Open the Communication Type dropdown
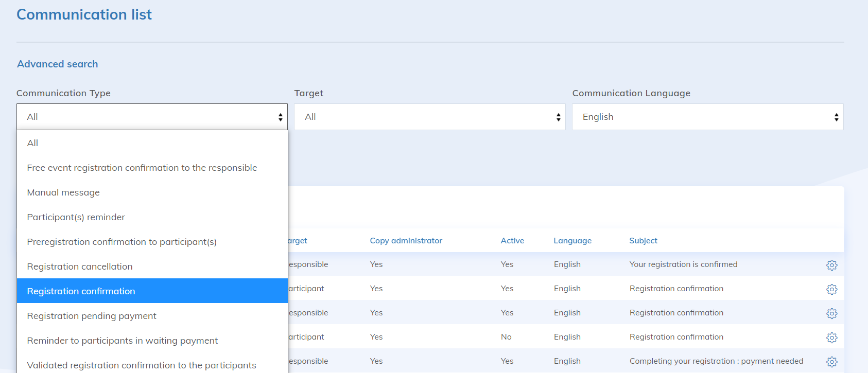868x373 pixels. pyautogui.click(x=152, y=117)
